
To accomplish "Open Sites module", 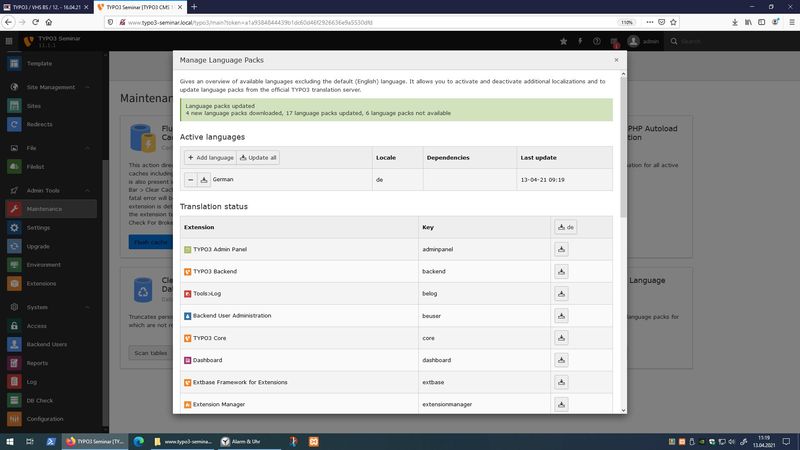I will pyautogui.click(x=51, y=106).
